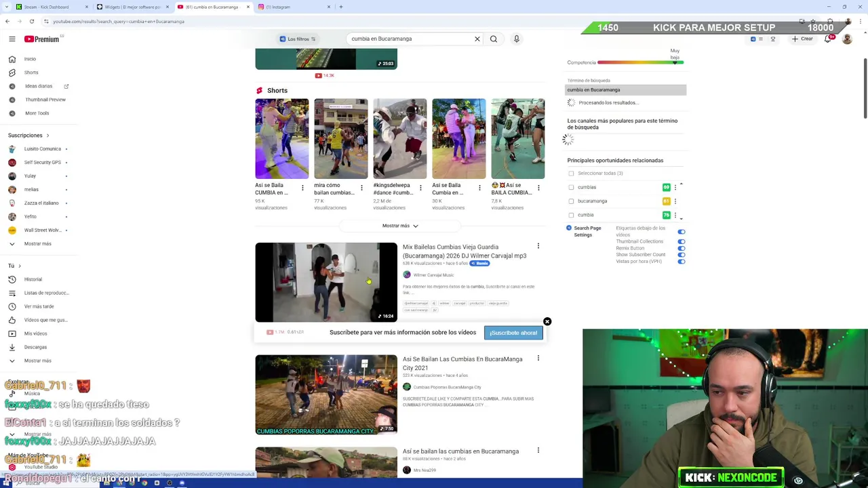Reload the page in Chrome
The width and height of the screenshot is (868, 488).
click(x=31, y=21)
